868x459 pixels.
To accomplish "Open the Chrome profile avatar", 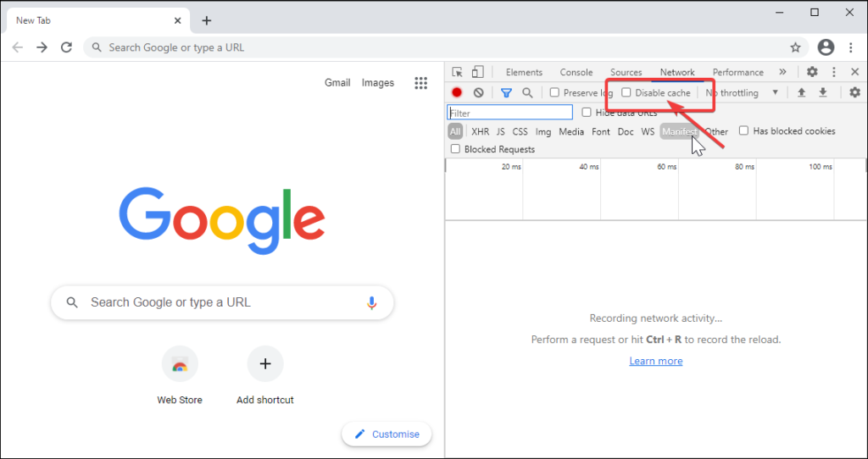I will 826,47.
